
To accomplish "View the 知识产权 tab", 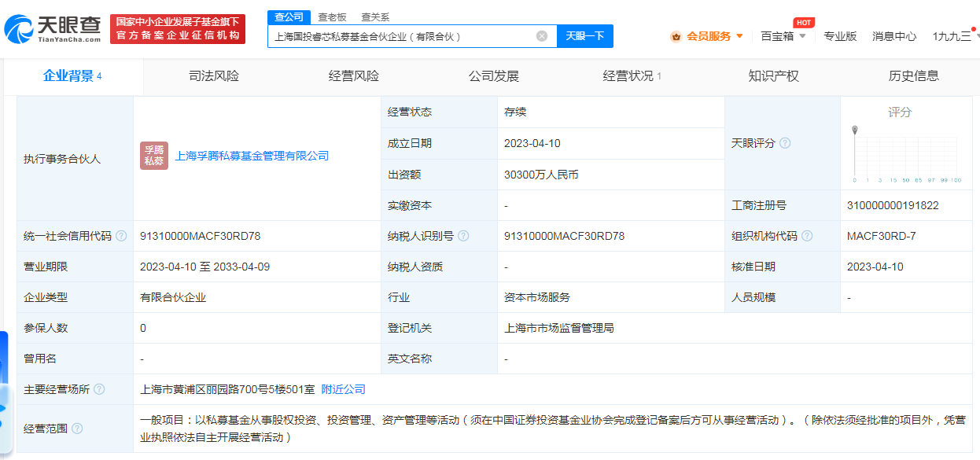I will pos(774,76).
